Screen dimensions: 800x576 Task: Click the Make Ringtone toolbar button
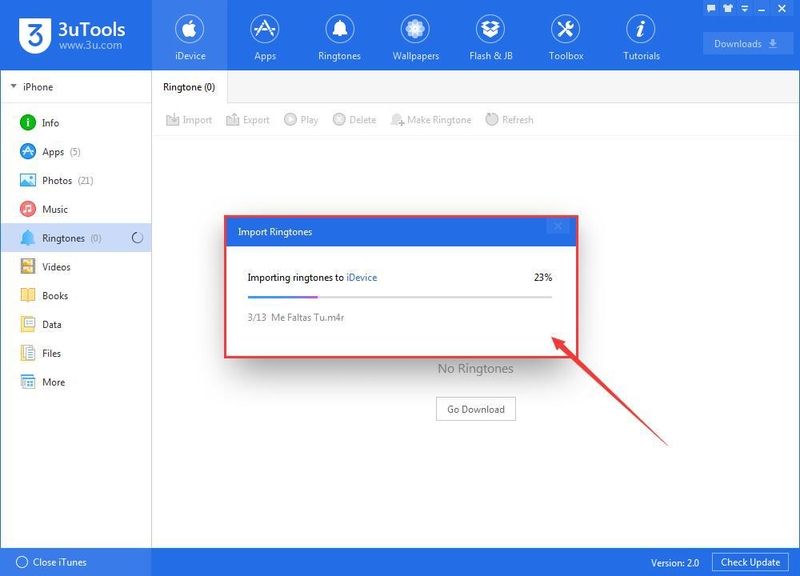[431, 119]
